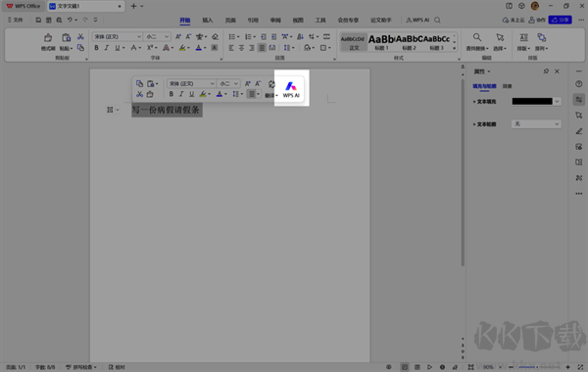Click the format painter in floating toolbar

click(150, 94)
